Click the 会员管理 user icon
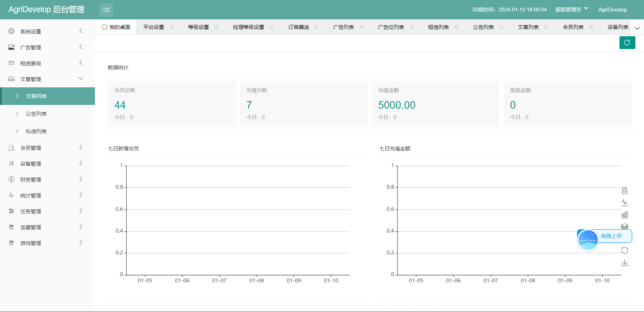Image resolution: width=644 pixels, height=312 pixels. coord(11,148)
